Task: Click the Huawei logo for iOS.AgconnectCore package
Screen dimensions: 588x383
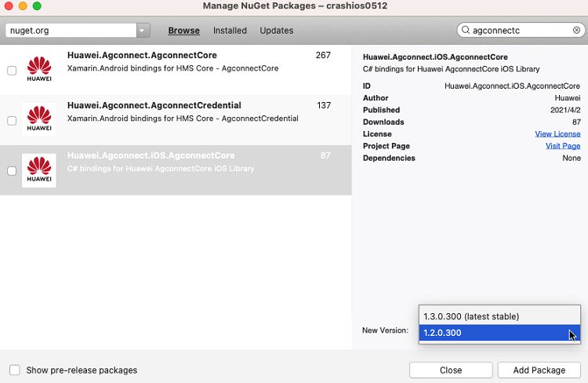Action: coord(39,170)
